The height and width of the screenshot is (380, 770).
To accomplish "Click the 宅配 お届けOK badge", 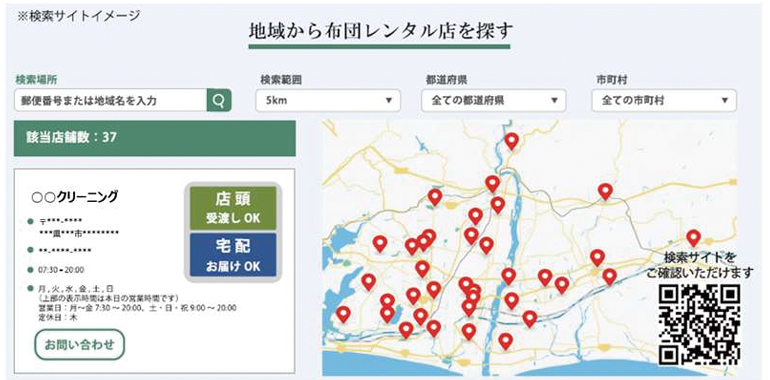I will tap(233, 255).
